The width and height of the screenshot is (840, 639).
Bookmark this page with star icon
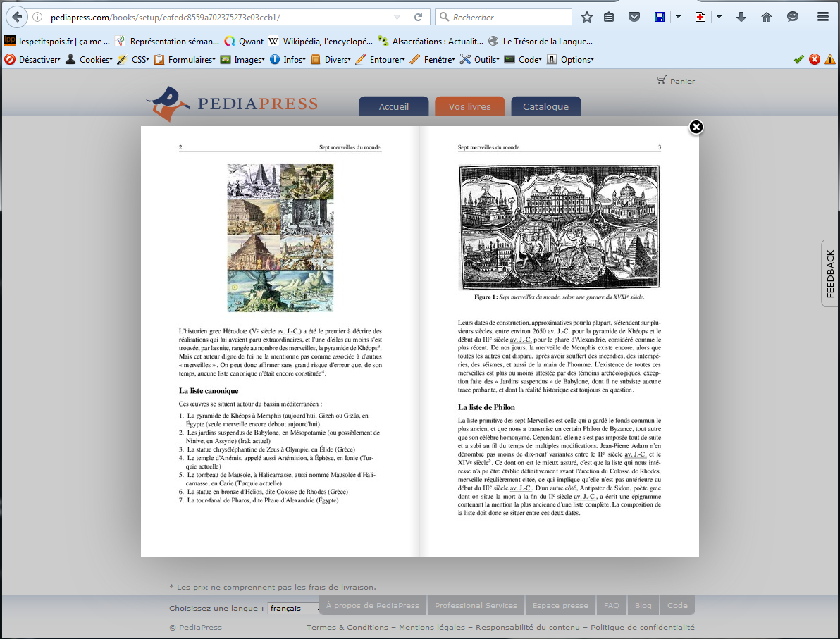[x=586, y=17]
